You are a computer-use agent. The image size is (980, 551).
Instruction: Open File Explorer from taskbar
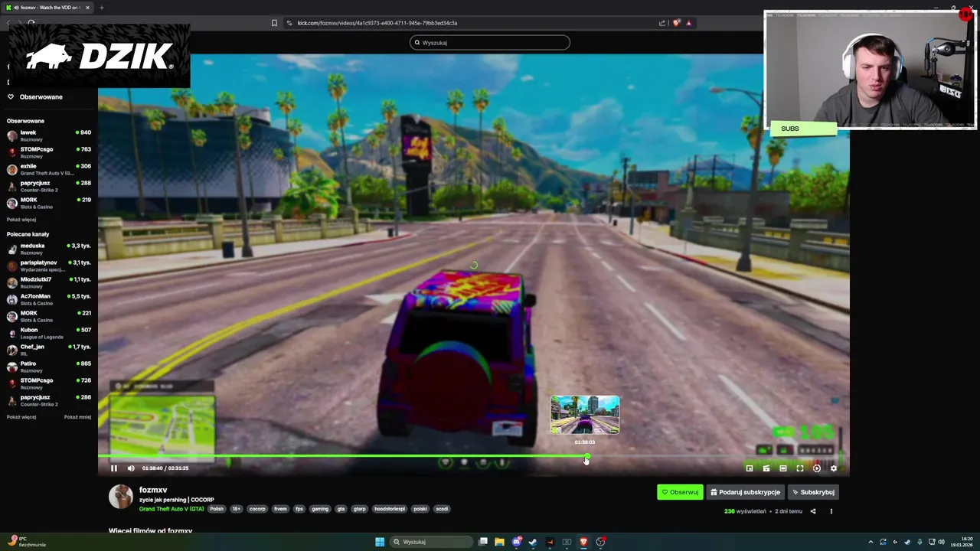point(499,542)
